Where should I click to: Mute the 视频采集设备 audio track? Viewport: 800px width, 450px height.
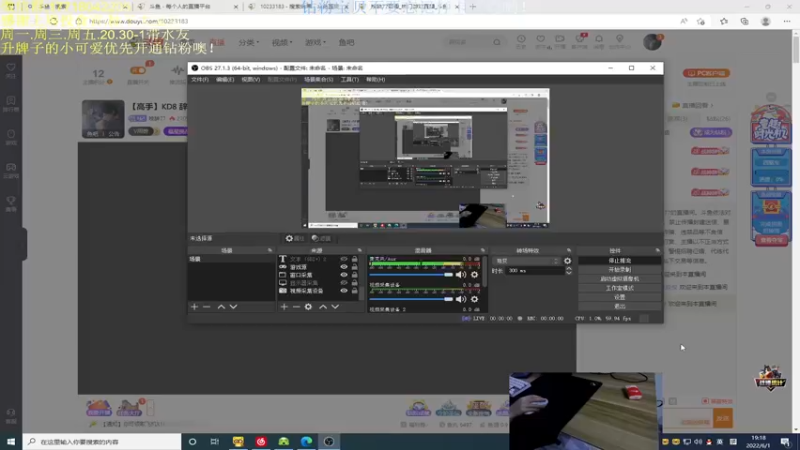461,299
